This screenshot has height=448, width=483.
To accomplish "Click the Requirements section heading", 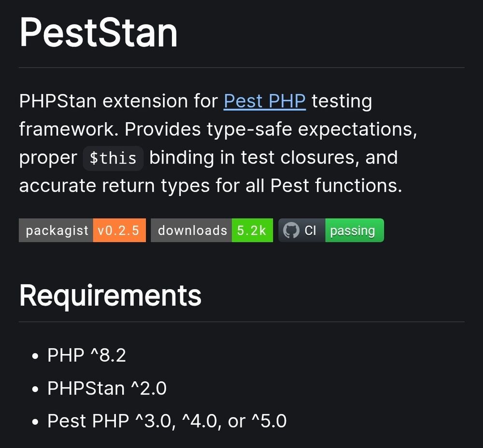I will (x=110, y=295).
